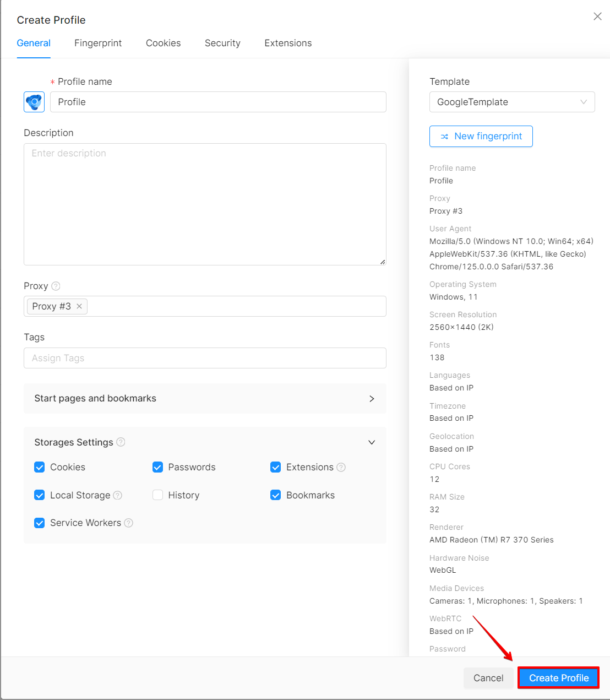Viewport: 610px width, 700px height.
Task: Click the Local Storage help icon
Action: 117,495
